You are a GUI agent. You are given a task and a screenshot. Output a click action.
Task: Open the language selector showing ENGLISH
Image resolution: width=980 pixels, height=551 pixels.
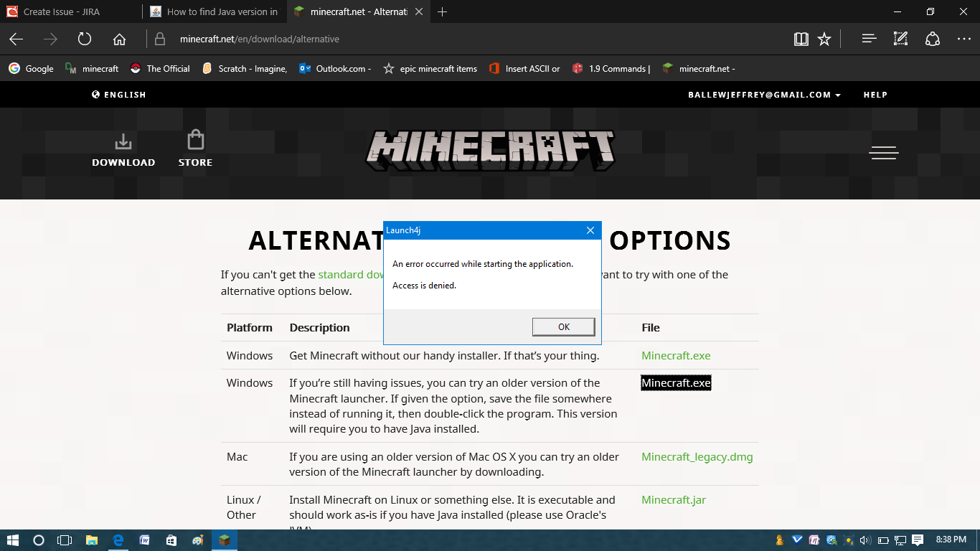(x=119, y=95)
